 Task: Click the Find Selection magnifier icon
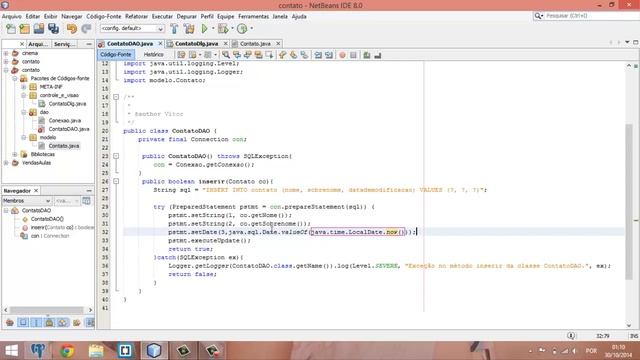226,55
